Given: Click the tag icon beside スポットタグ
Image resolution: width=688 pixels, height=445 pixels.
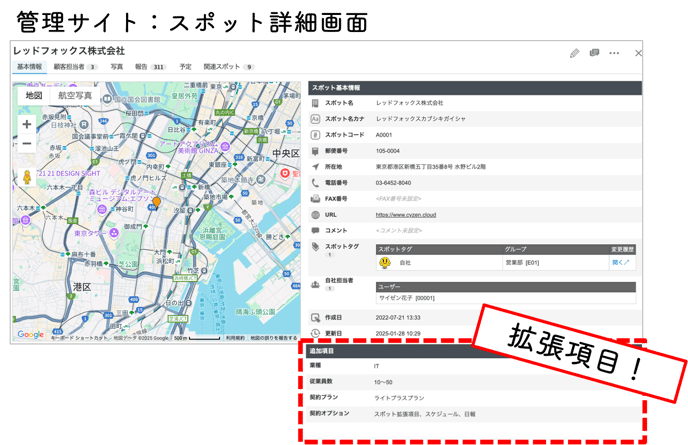Looking at the screenshot, I should pyautogui.click(x=315, y=247).
